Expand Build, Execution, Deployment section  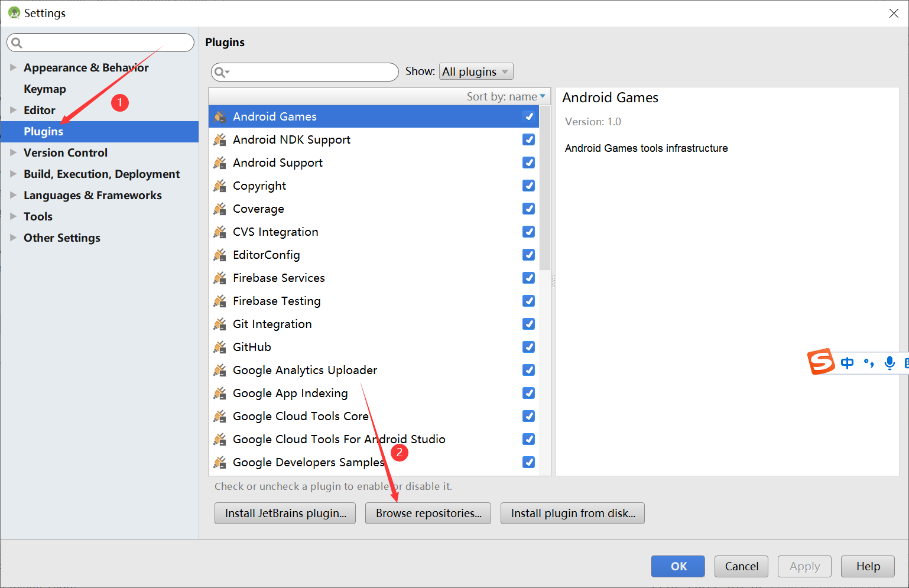tap(13, 174)
